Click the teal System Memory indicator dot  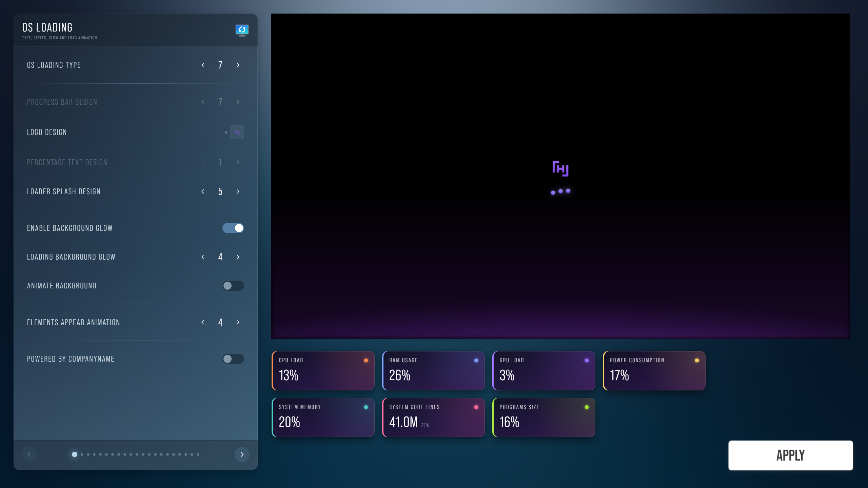pos(366,407)
